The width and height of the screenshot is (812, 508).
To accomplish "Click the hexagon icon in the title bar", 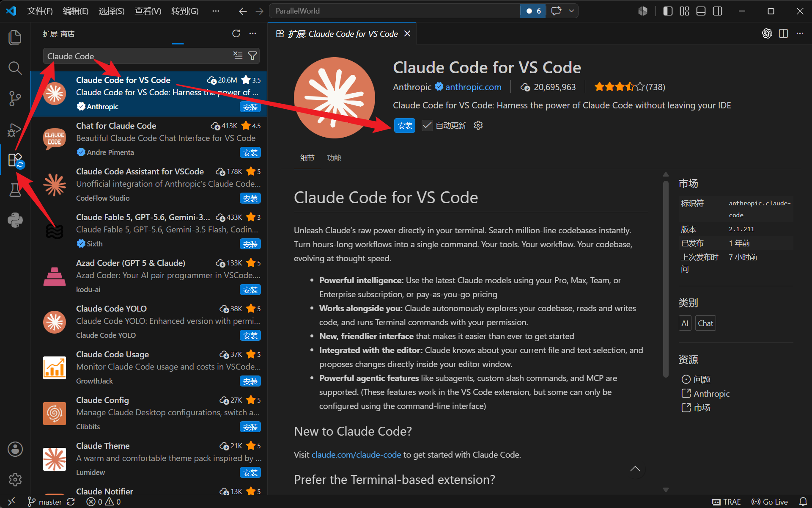I will coord(643,11).
